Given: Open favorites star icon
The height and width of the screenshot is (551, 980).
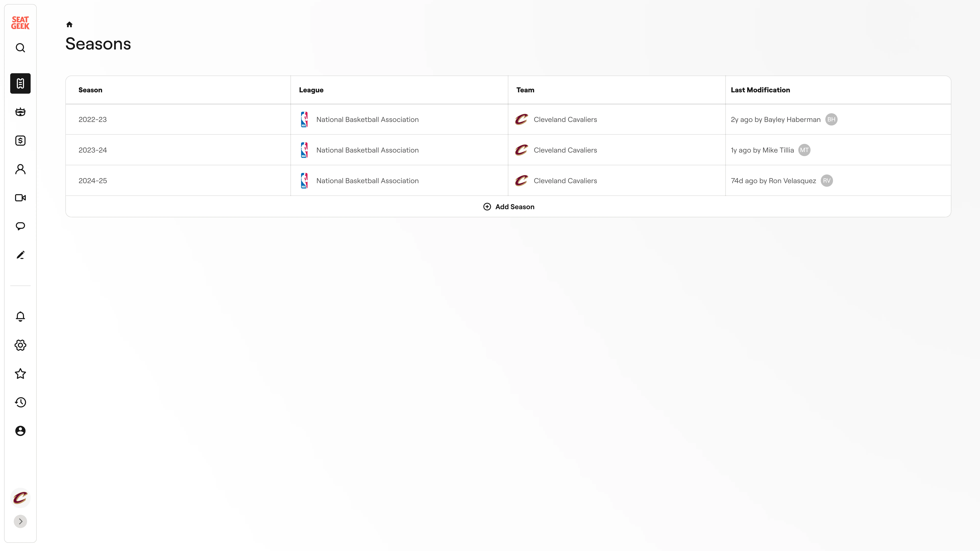Looking at the screenshot, I should point(21,374).
